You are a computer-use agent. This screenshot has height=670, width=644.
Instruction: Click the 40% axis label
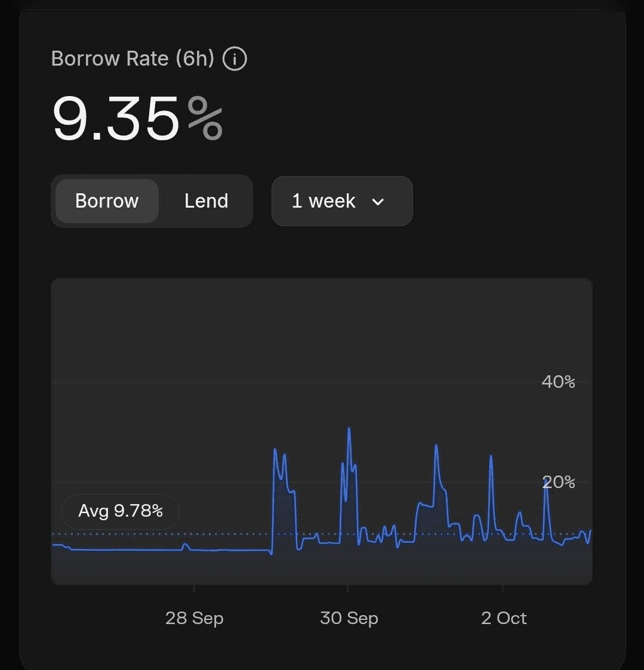point(558,382)
